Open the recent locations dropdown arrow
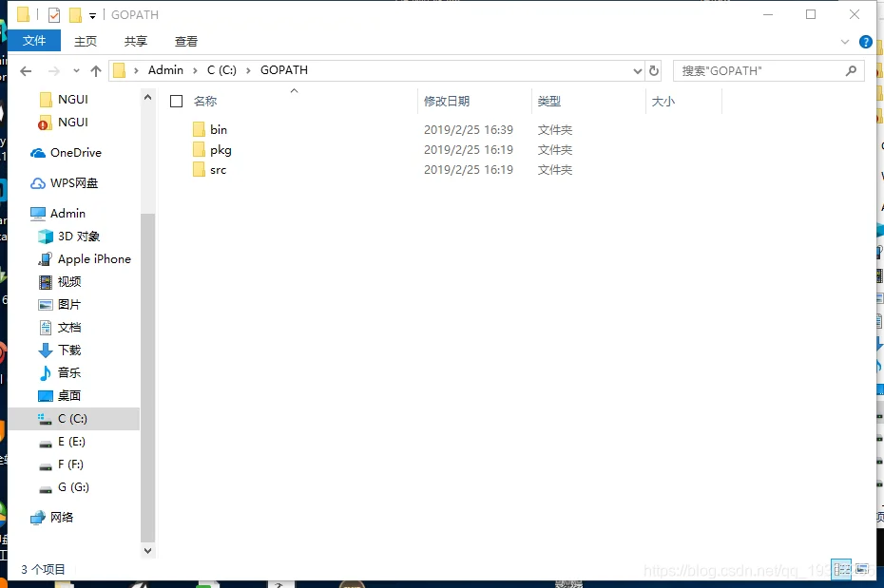The width and height of the screenshot is (884, 588). click(76, 71)
